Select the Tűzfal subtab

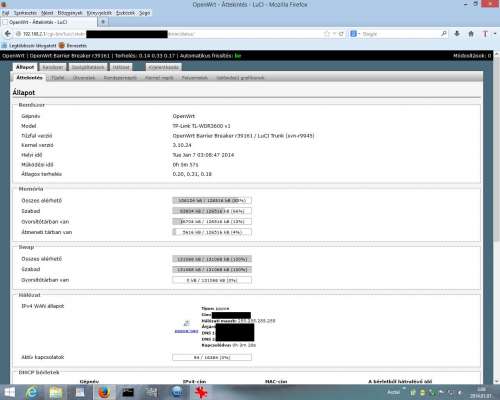(58, 78)
